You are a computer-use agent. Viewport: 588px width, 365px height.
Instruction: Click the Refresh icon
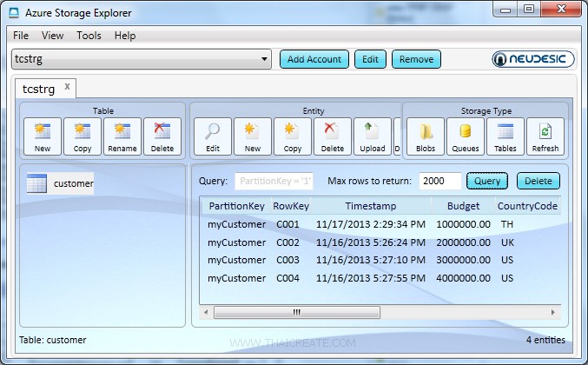click(545, 136)
